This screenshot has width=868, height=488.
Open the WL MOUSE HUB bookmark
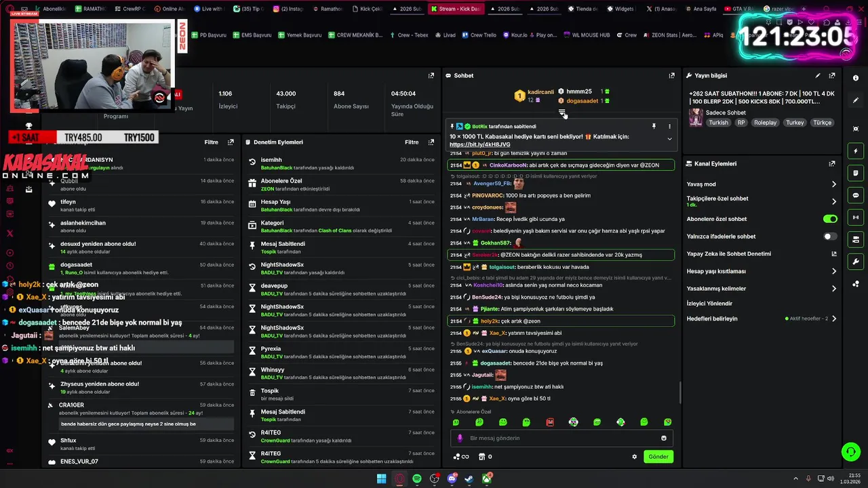(587, 35)
